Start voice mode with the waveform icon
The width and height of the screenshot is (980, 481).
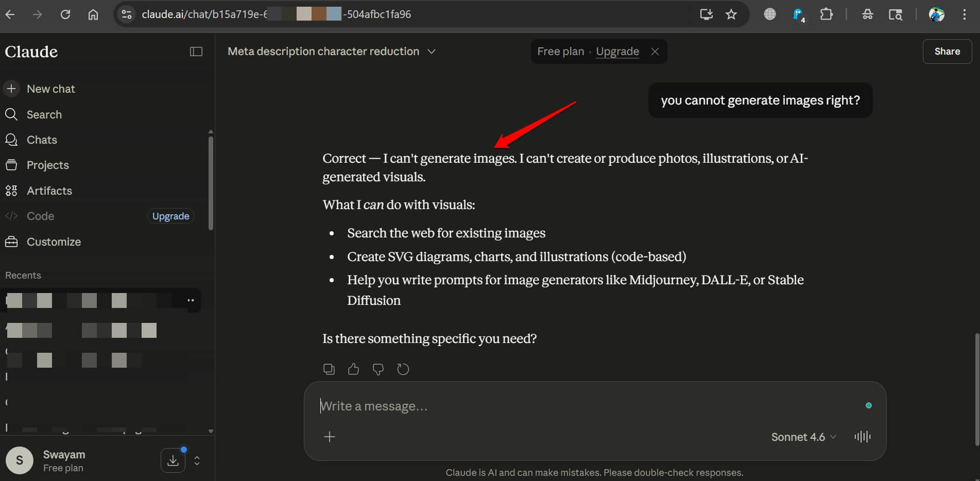(863, 437)
